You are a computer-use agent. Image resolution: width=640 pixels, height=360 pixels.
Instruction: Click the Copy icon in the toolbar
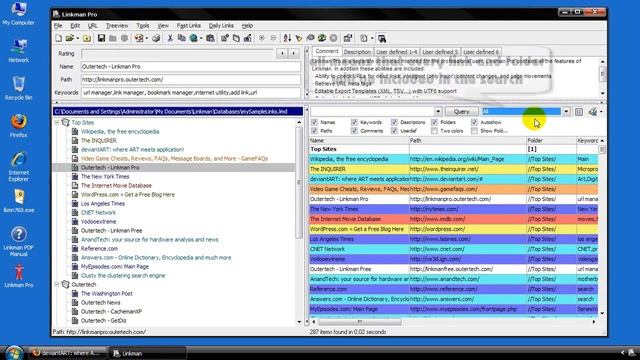point(181,38)
